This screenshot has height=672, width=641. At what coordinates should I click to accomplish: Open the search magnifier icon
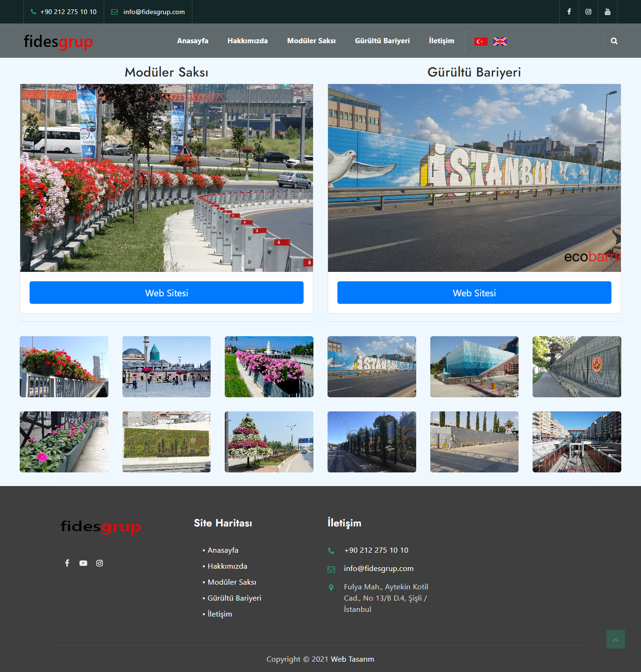[614, 41]
